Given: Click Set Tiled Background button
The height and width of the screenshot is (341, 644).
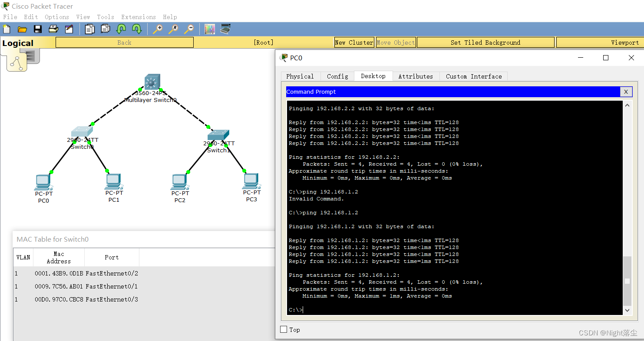Looking at the screenshot, I should point(485,43).
